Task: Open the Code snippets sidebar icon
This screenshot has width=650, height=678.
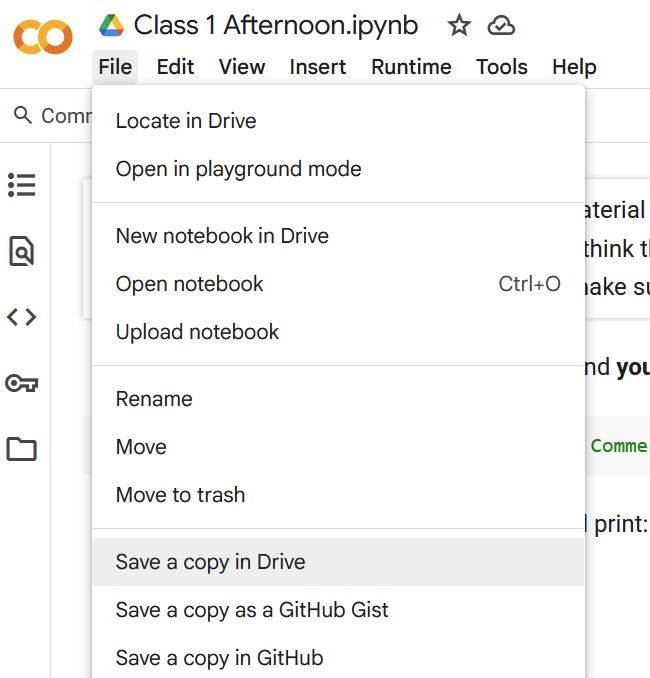Action: [22, 317]
